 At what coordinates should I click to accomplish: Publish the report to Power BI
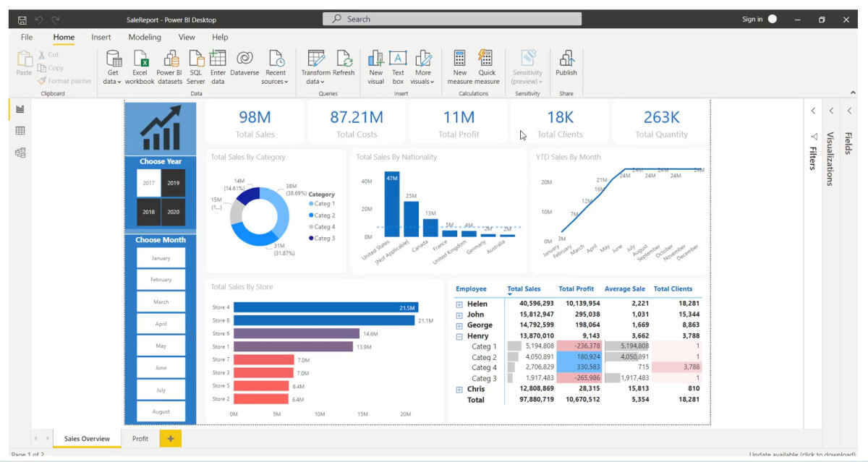(x=566, y=65)
